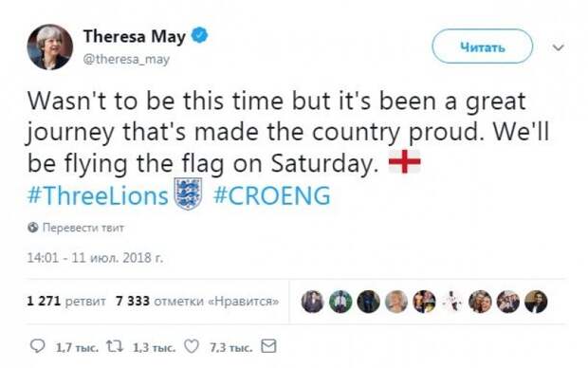Open the #CROENG hashtag
Screen dimensions: 588x368
pos(272,195)
